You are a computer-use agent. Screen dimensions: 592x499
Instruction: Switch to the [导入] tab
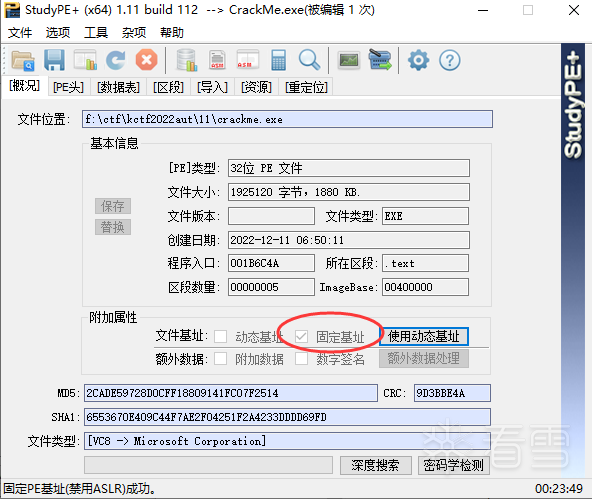point(213,87)
